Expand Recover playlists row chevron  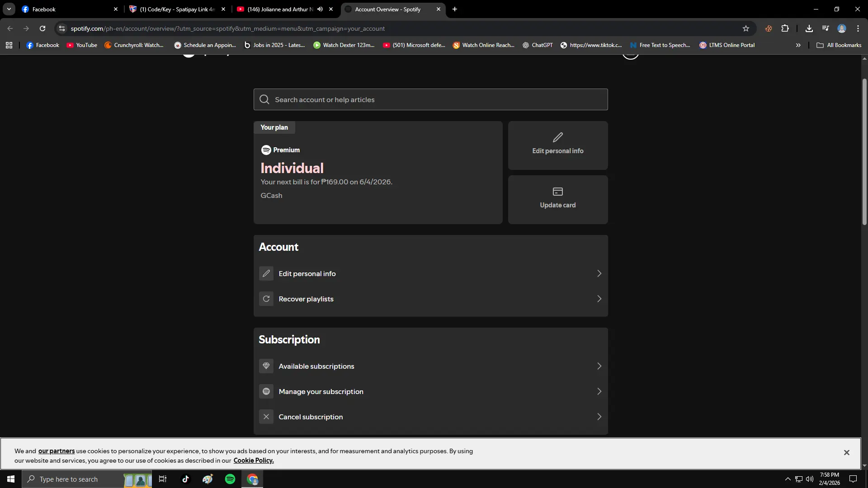click(599, 299)
